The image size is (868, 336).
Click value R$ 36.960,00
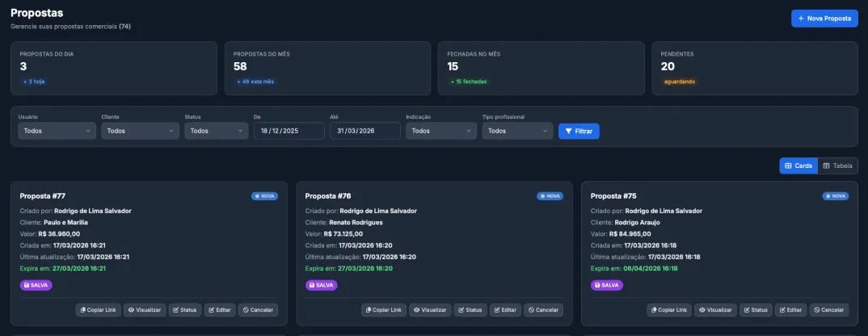(59, 233)
